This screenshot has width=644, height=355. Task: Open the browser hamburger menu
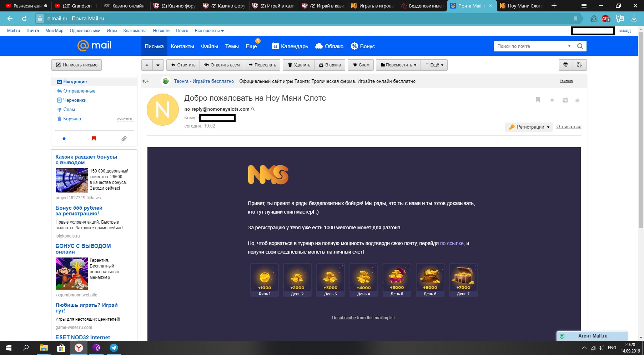584,6
